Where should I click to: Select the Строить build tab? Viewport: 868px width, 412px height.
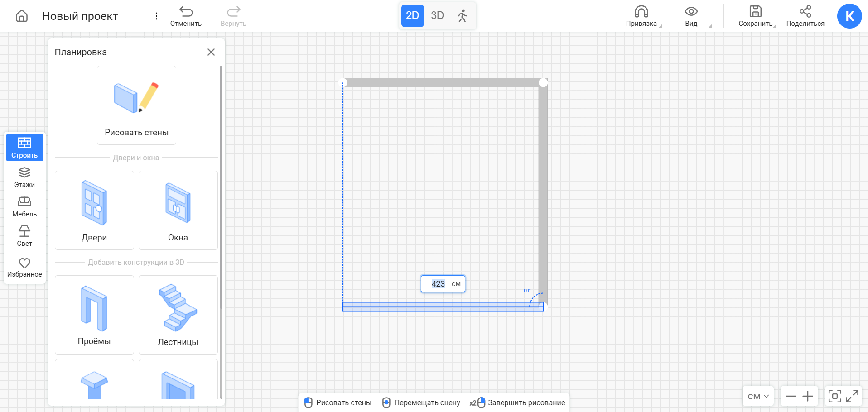coord(24,148)
